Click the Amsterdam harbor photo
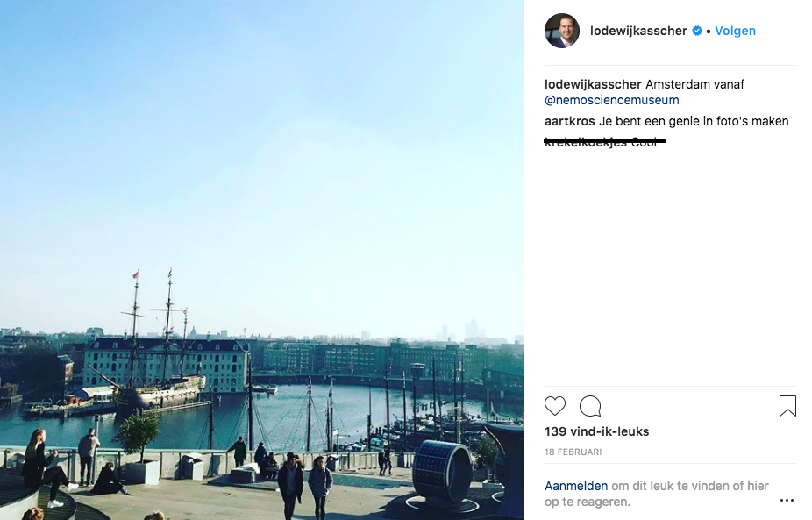This screenshot has height=520, width=812. point(261,260)
